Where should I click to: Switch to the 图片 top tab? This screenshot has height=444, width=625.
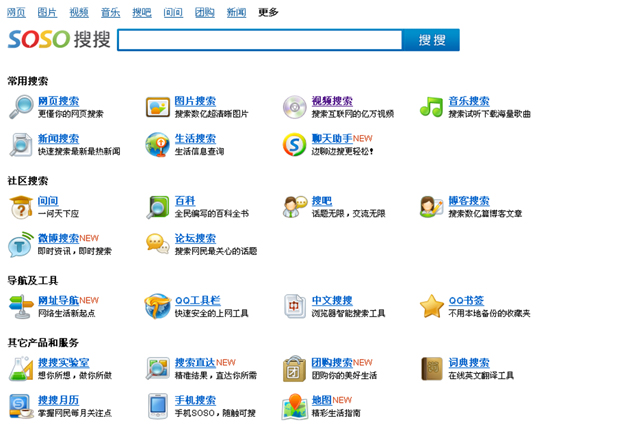pyautogui.click(x=47, y=12)
